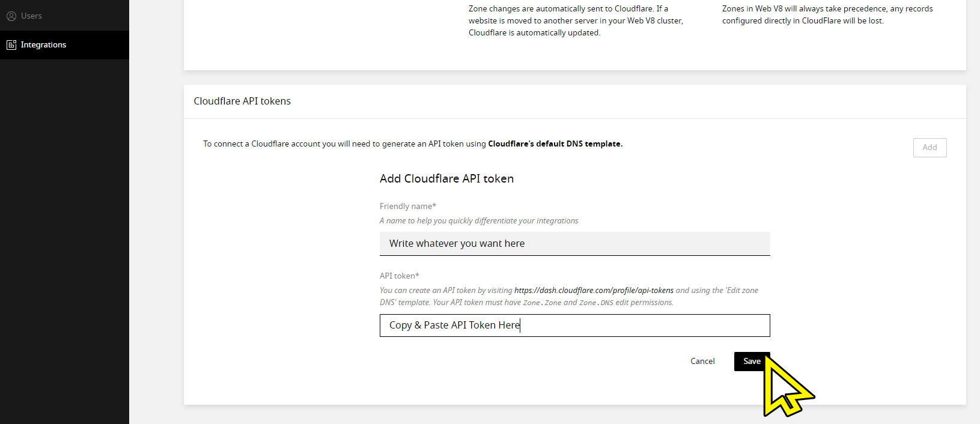Screen dimensions: 980x424
Task: Click the 'Zone.DNS edit permissions' hint text
Action: click(625, 303)
